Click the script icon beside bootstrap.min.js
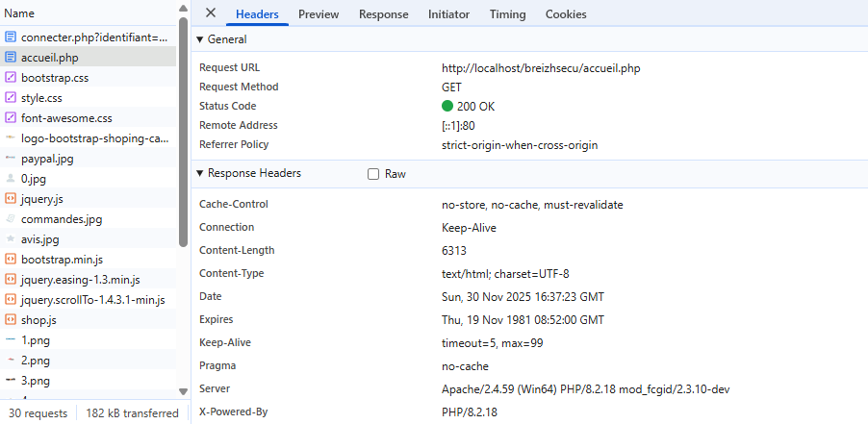The width and height of the screenshot is (868, 424). pyautogui.click(x=11, y=260)
